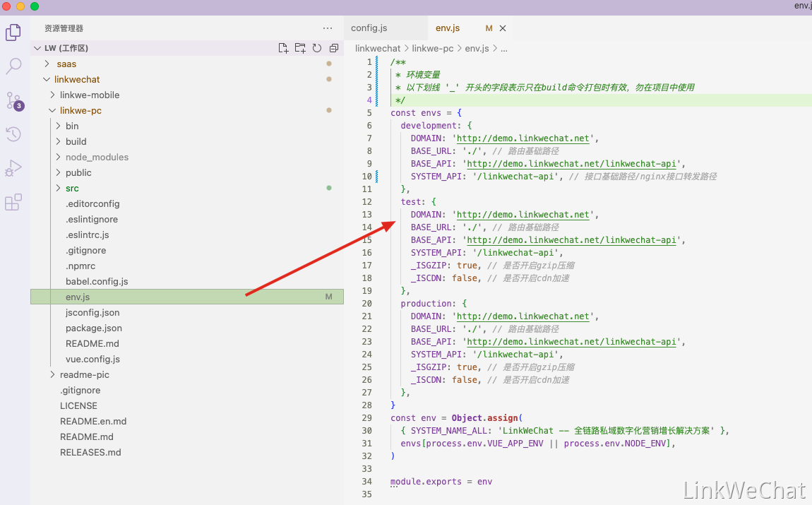Expand the saas folder

(x=47, y=64)
